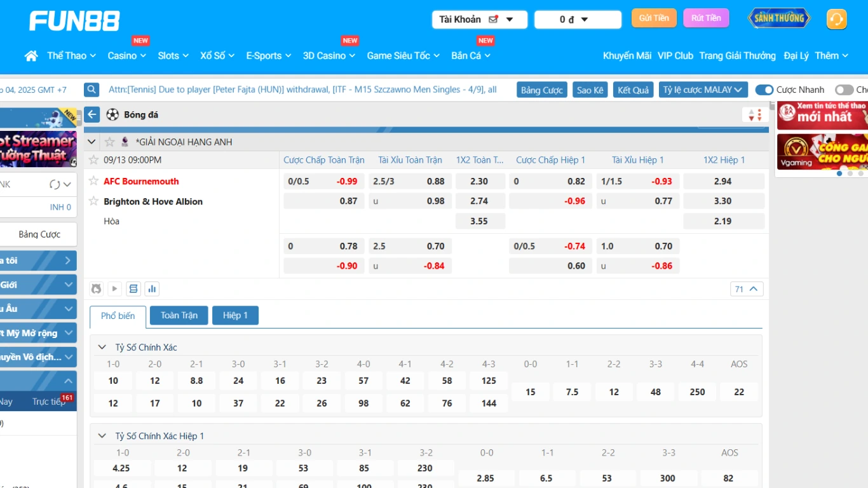Favorite the AFC Bournemouth team star
The width and height of the screenshot is (868, 488).
[x=94, y=181]
